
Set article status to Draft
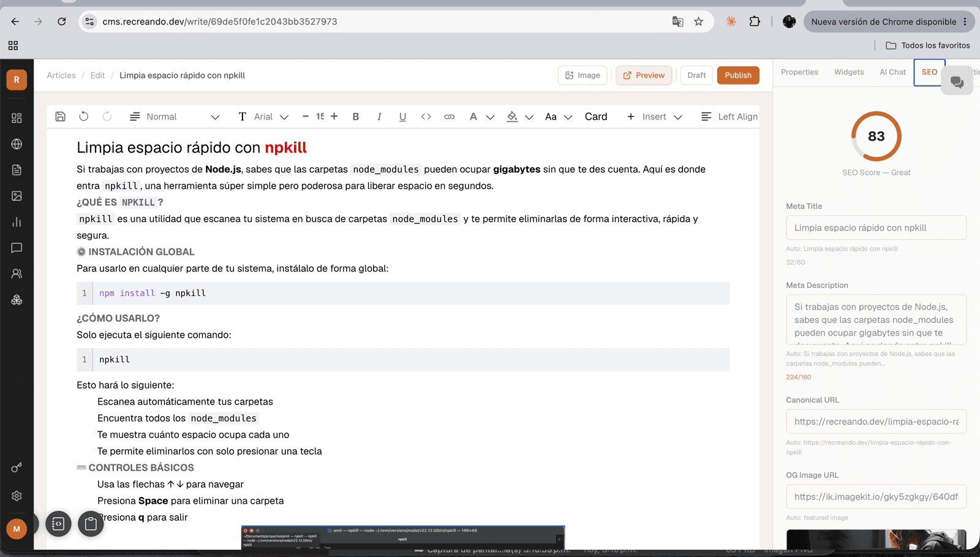tap(696, 75)
